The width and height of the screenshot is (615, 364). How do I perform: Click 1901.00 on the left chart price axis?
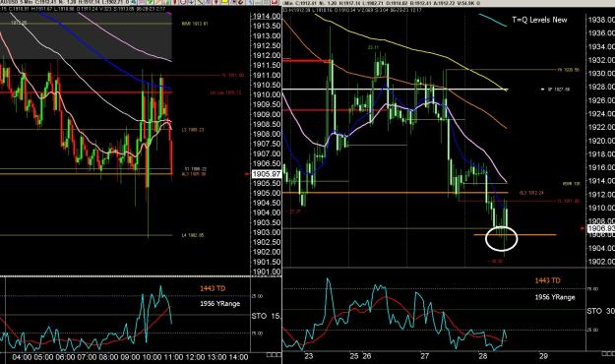[267, 272]
